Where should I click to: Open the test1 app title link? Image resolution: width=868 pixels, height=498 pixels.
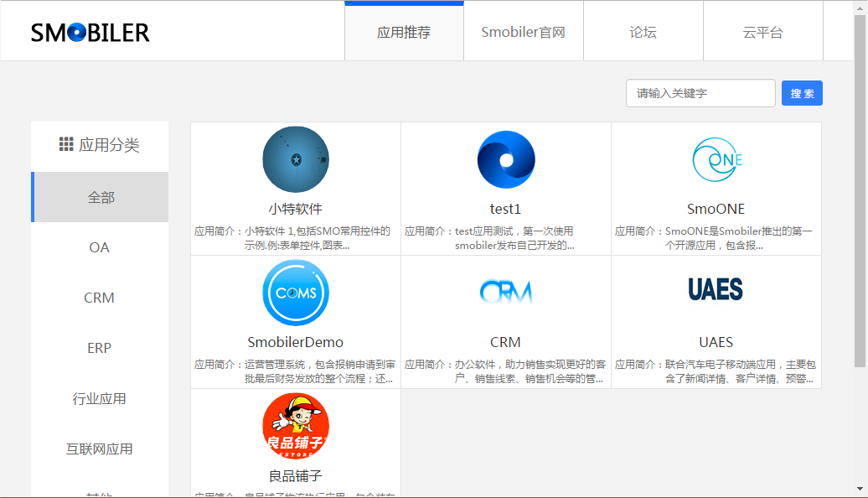pos(505,209)
